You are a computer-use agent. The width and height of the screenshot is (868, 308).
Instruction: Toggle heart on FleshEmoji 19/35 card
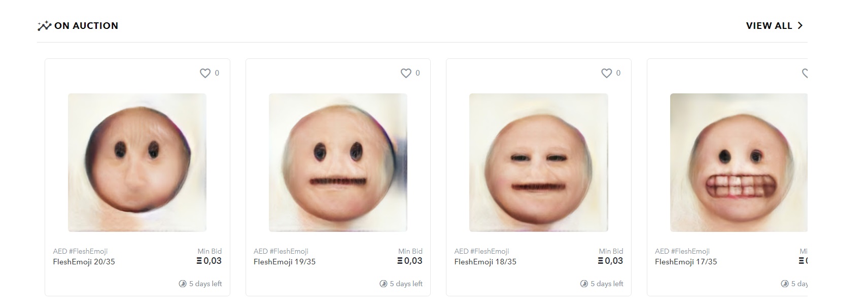tap(406, 73)
